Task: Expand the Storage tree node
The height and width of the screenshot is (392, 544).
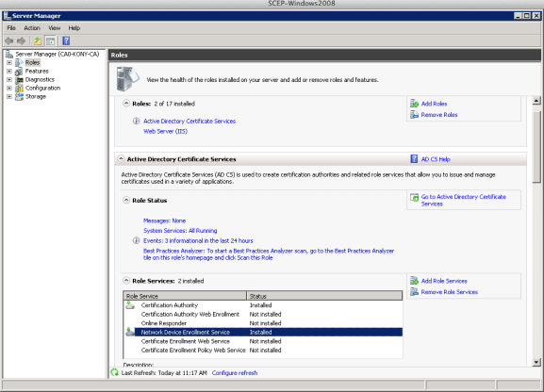Action: 9,96
